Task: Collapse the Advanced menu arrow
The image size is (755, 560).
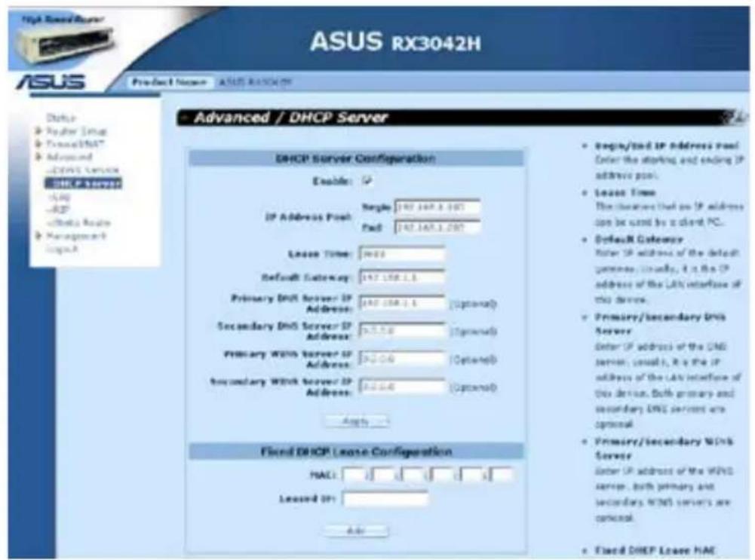Action: (38, 156)
